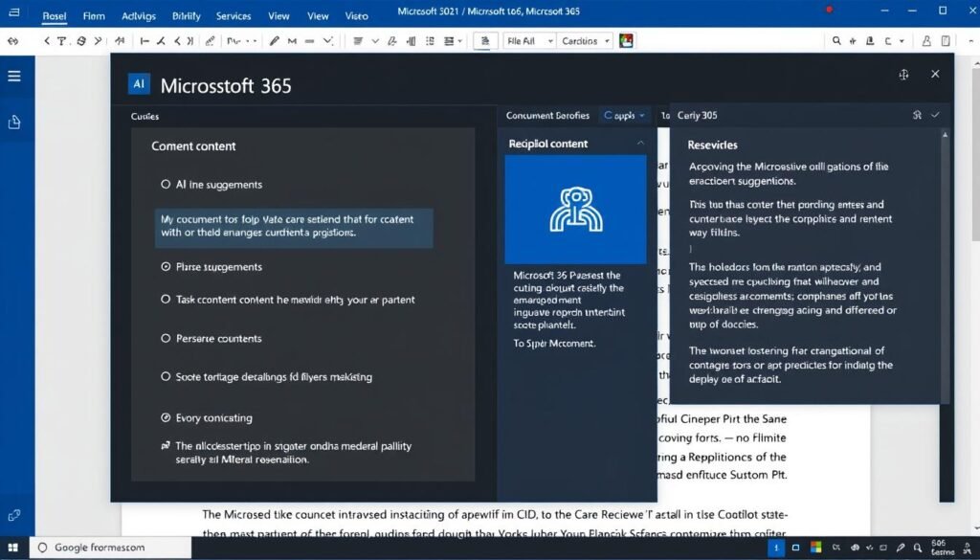Click the eraser highlight icon in toolbar
The height and width of the screenshot is (560, 980).
[210, 41]
